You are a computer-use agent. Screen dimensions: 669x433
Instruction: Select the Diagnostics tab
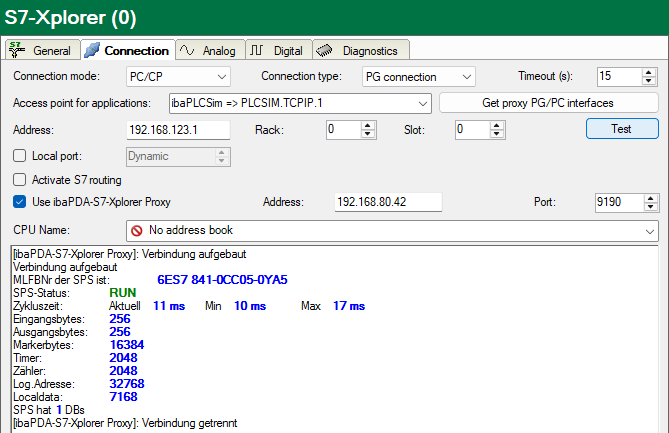(357, 50)
